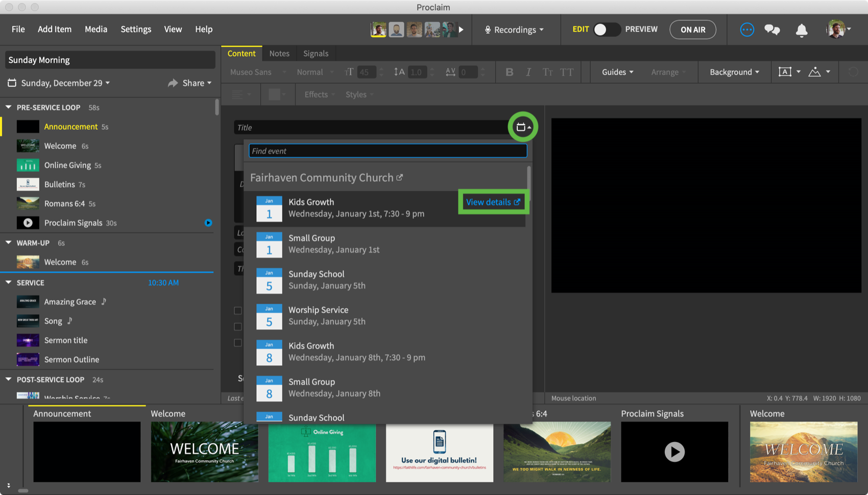Click the music note beside Song

(70, 321)
